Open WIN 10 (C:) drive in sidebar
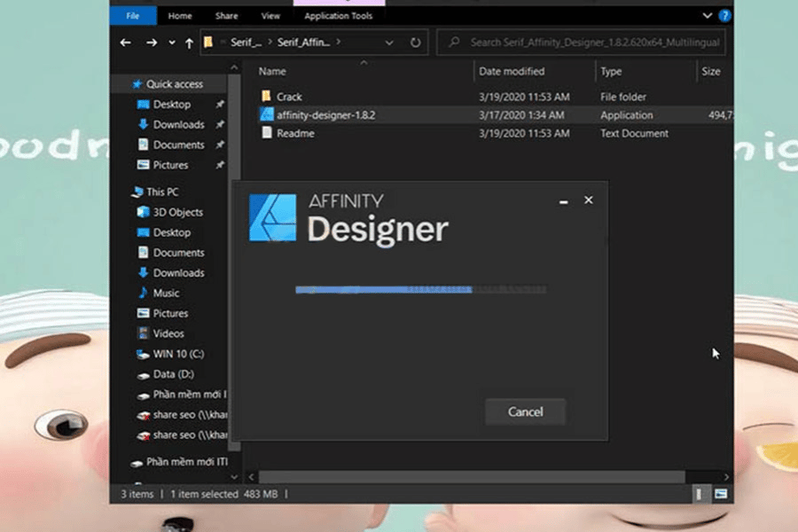The width and height of the screenshot is (798, 532). 178,354
